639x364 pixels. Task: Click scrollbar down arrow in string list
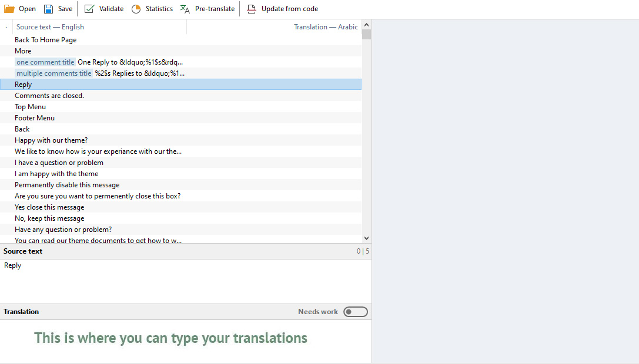coord(367,238)
